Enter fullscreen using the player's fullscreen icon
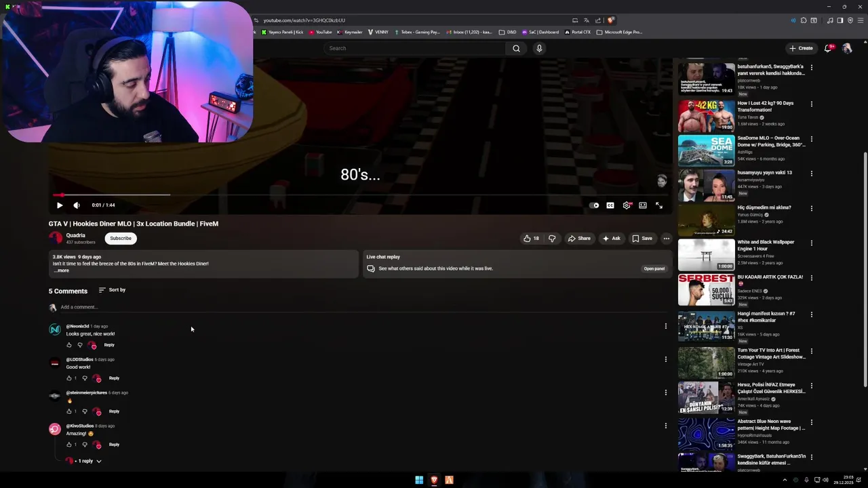 (x=659, y=205)
